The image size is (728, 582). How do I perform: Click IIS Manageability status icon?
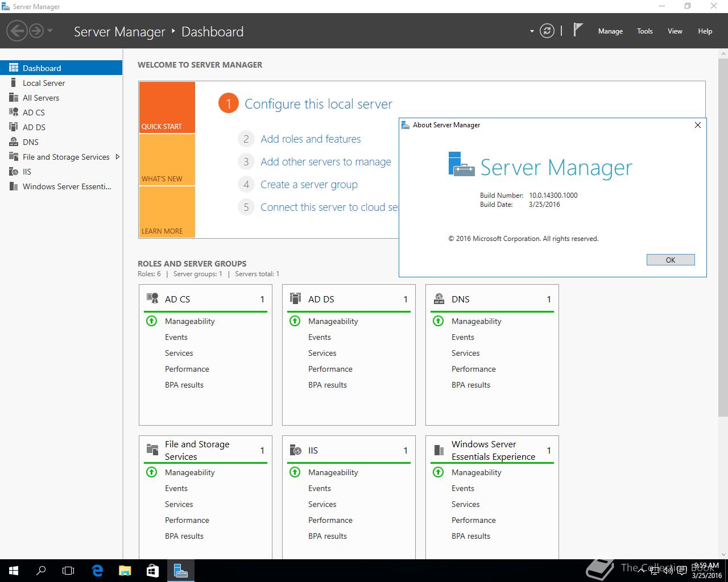pos(295,472)
